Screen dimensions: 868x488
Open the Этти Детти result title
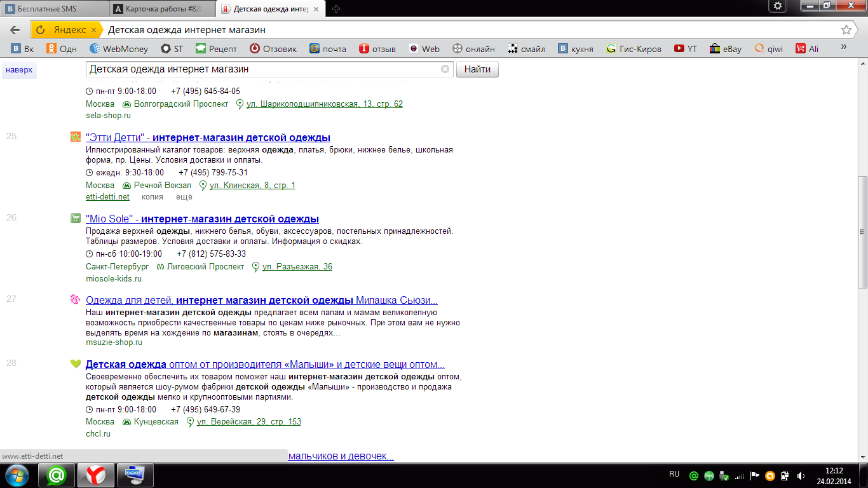[x=208, y=137]
